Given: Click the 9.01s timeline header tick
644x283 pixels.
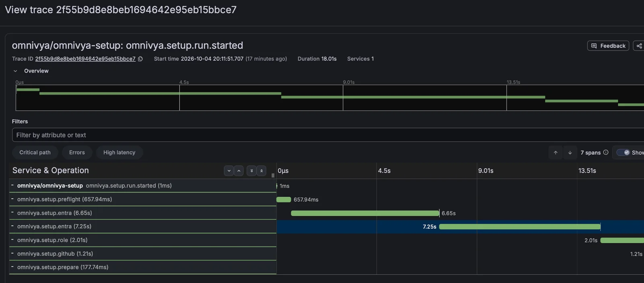Looking at the screenshot, I should pos(486,171).
